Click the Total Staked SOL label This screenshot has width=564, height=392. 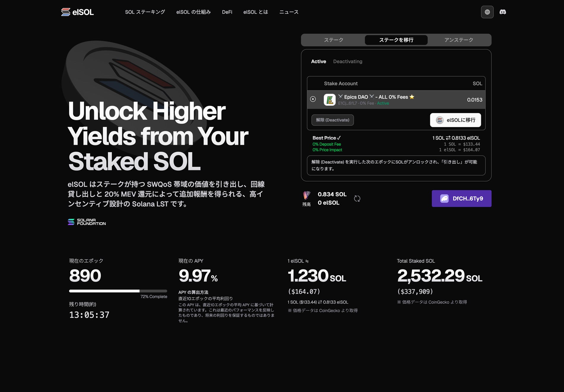(416, 261)
